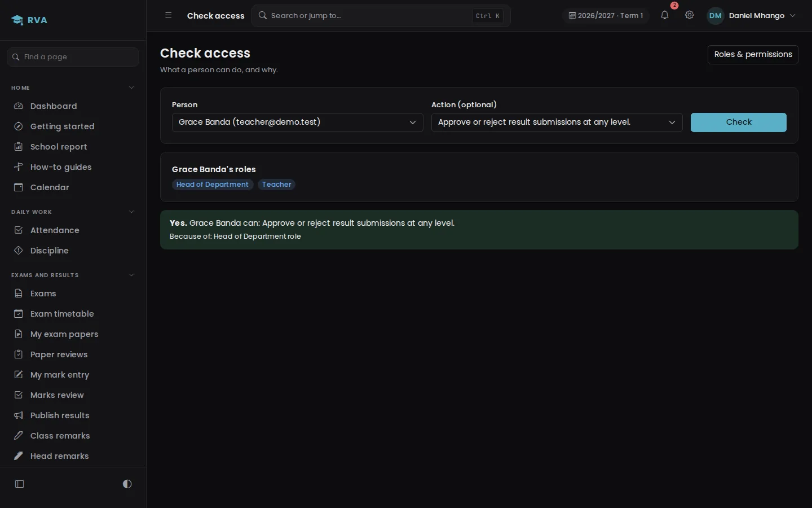This screenshot has width=812, height=508.
Task: Open Marks review page
Action: (x=73, y=395)
